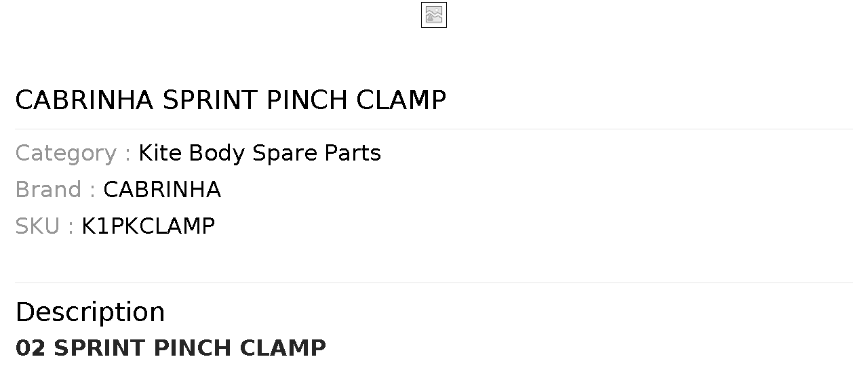Click the "Brand :" label
Screen dimensions: 868x376
[x=56, y=190]
